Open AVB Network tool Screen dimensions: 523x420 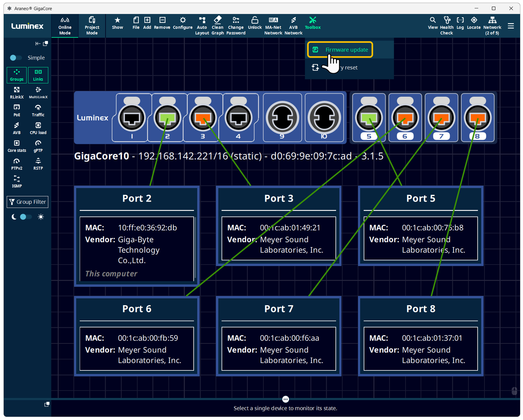[293, 26]
